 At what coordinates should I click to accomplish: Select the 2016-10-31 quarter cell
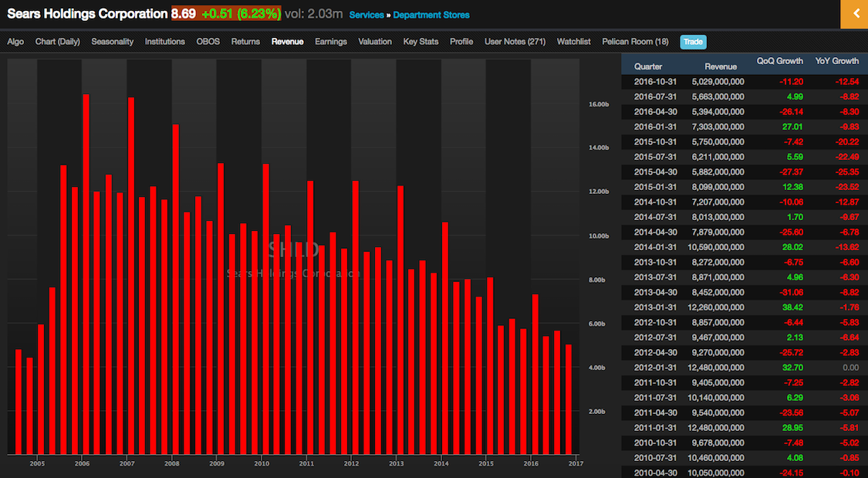[x=655, y=81]
